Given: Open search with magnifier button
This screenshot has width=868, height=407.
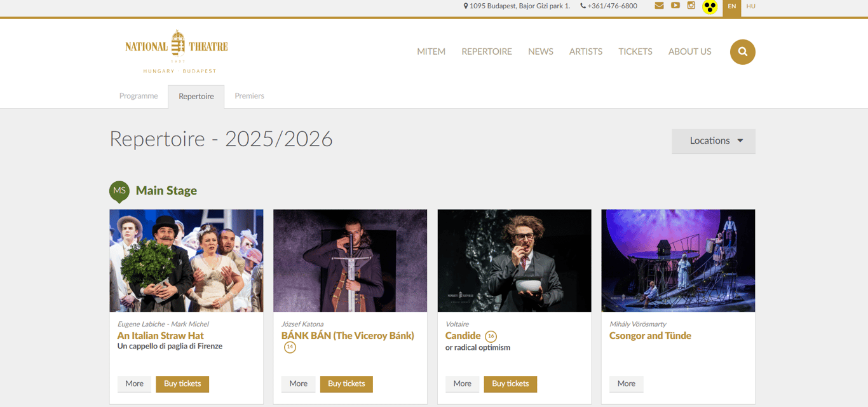Looking at the screenshot, I should coord(743,52).
